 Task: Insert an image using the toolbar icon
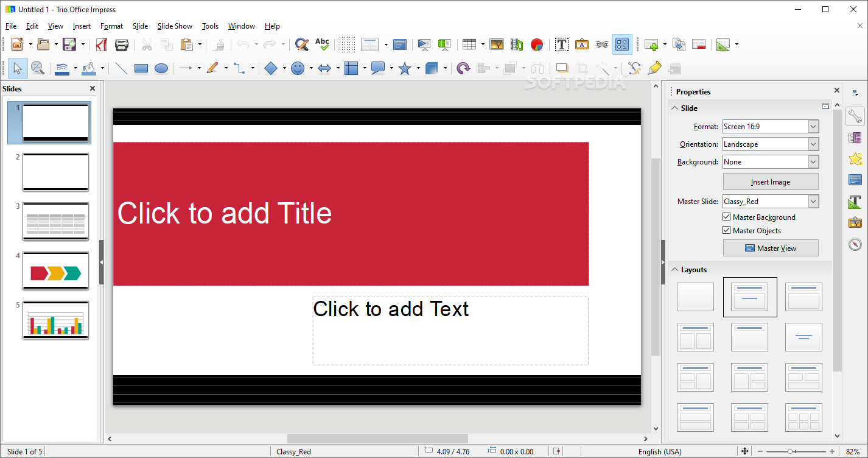(x=497, y=44)
